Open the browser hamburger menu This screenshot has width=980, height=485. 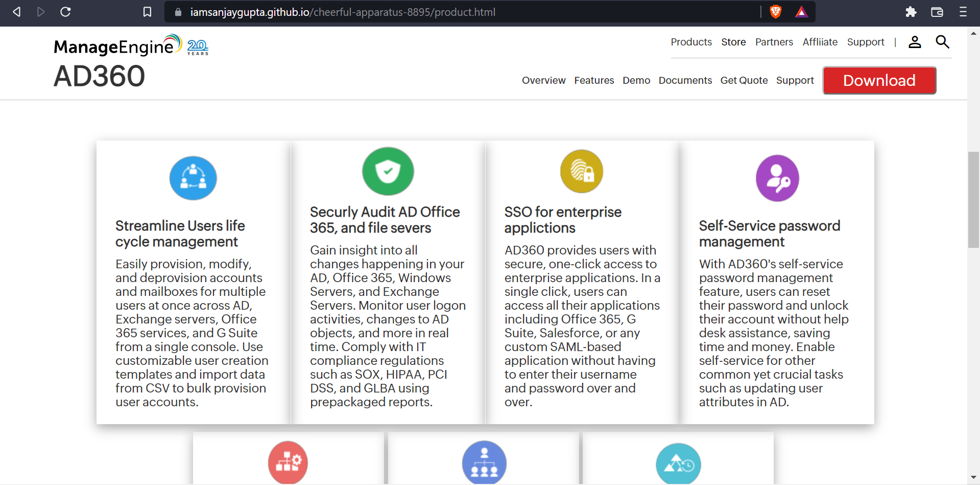(963, 12)
